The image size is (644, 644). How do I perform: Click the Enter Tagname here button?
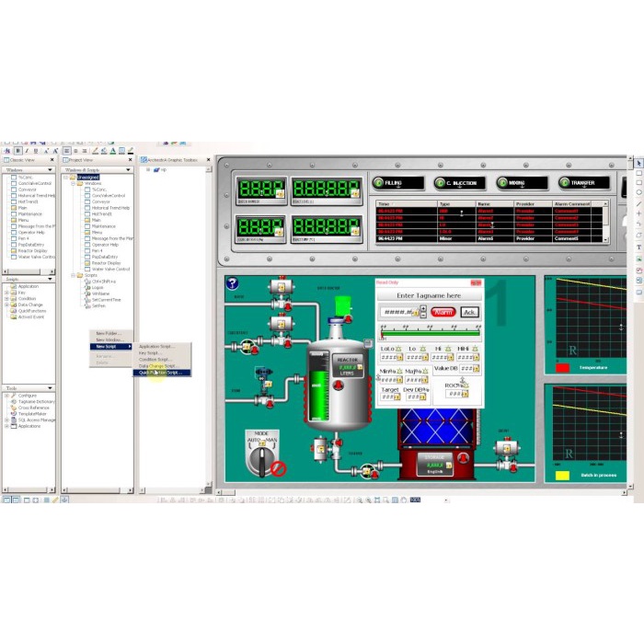[x=429, y=295]
